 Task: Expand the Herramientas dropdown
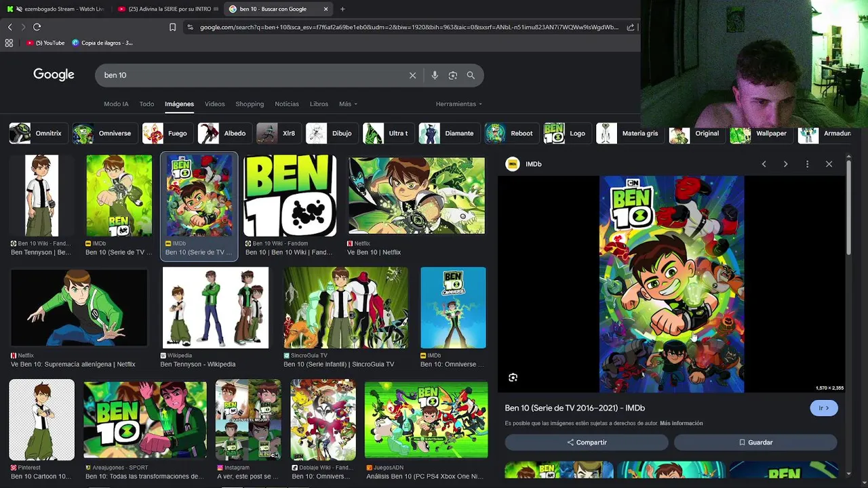[x=459, y=104]
